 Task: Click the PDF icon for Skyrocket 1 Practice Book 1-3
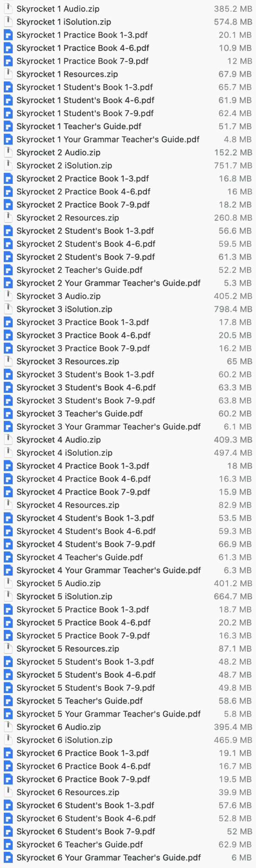[8, 35]
